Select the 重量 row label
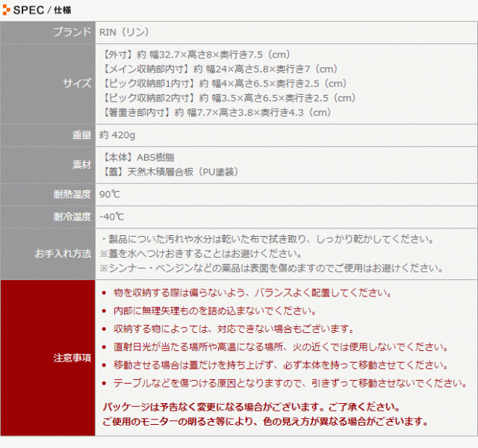 click(x=81, y=135)
